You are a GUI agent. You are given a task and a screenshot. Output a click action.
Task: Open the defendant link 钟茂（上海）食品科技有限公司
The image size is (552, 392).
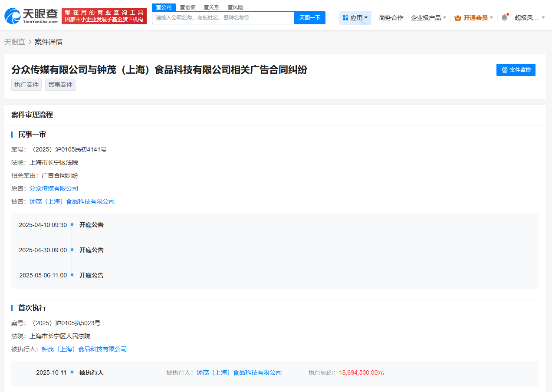71,201
